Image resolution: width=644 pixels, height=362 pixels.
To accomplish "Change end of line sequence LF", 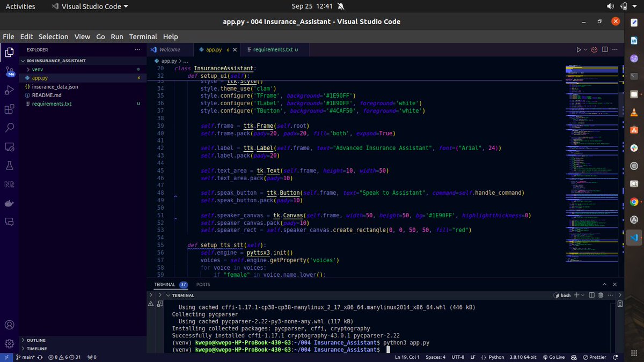I will point(473,357).
